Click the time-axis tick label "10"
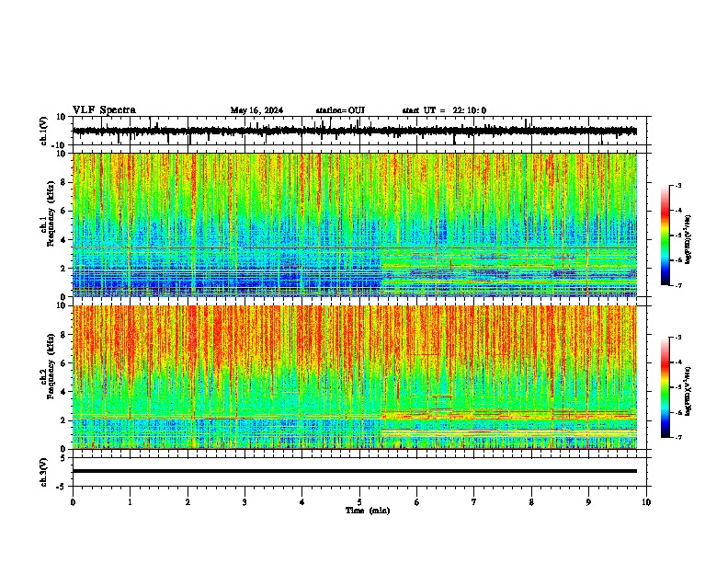728x563 pixels. coord(646,502)
